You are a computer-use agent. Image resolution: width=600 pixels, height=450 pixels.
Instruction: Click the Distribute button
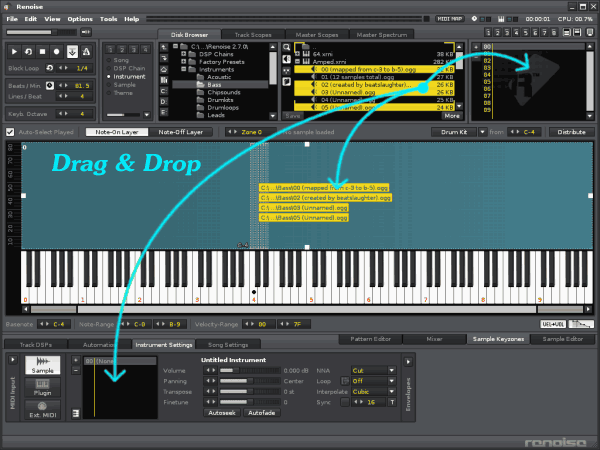(571, 132)
